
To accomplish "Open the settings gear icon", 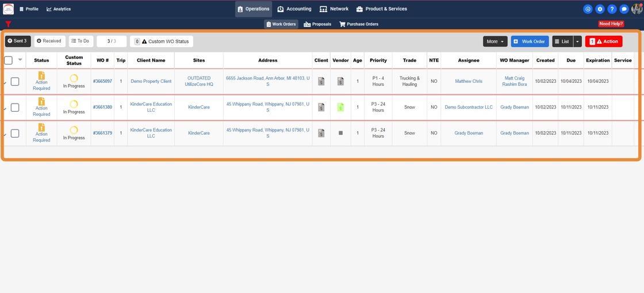I will [x=600, y=9].
